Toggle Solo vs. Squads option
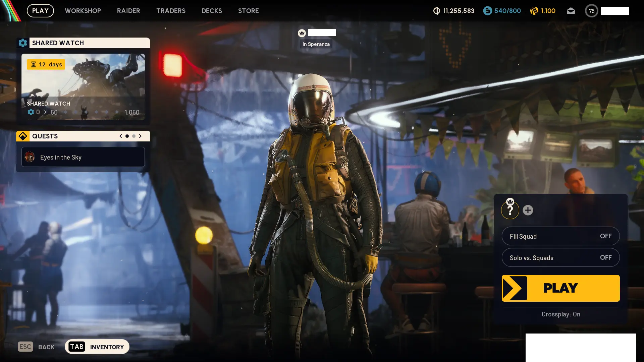This screenshot has height=362, width=644. click(560, 258)
